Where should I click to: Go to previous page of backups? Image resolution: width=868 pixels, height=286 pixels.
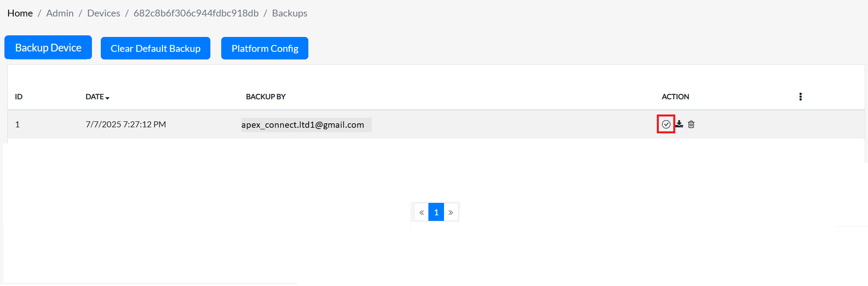point(422,212)
